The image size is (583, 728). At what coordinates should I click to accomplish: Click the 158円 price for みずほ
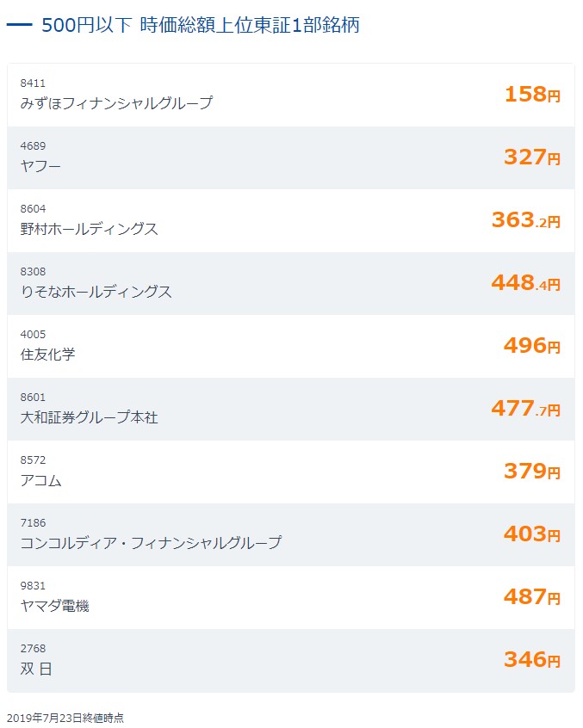click(x=531, y=94)
